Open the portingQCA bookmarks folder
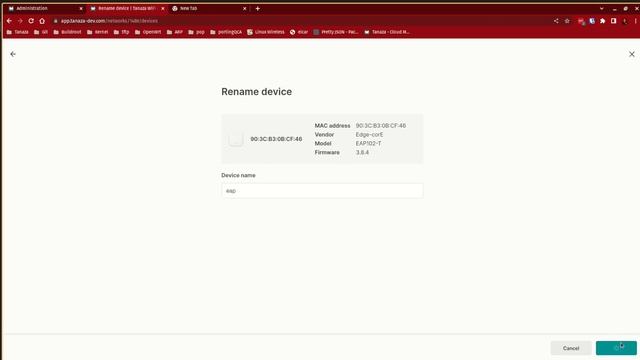This screenshot has width=640, height=360. (x=226, y=32)
